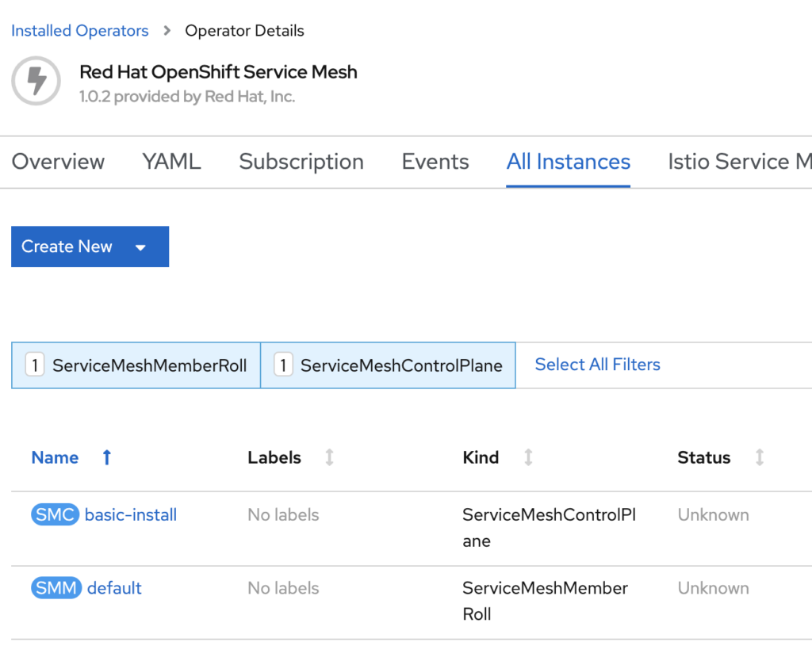
Task: Click the Red Hat OpenShift Service Mesh operator icon
Action: click(36, 81)
